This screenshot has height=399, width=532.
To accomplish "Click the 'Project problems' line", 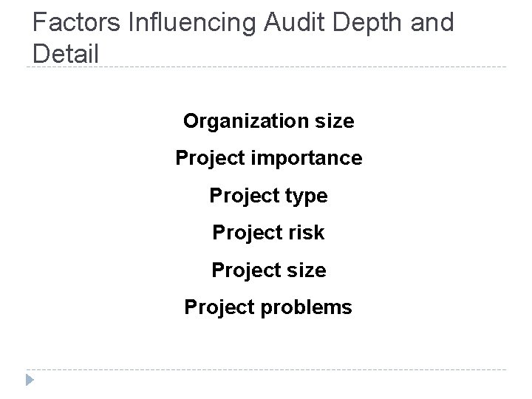I will (x=268, y=307).
